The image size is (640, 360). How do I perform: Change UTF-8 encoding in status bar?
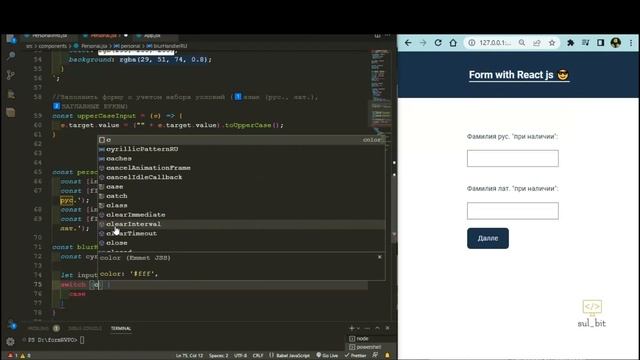[240, 356]
